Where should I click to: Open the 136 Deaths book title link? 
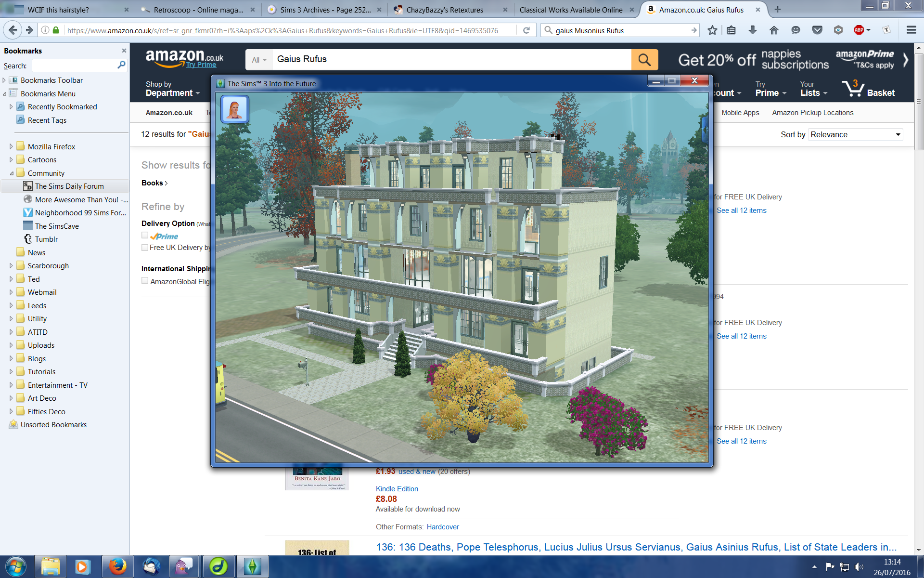636,547
